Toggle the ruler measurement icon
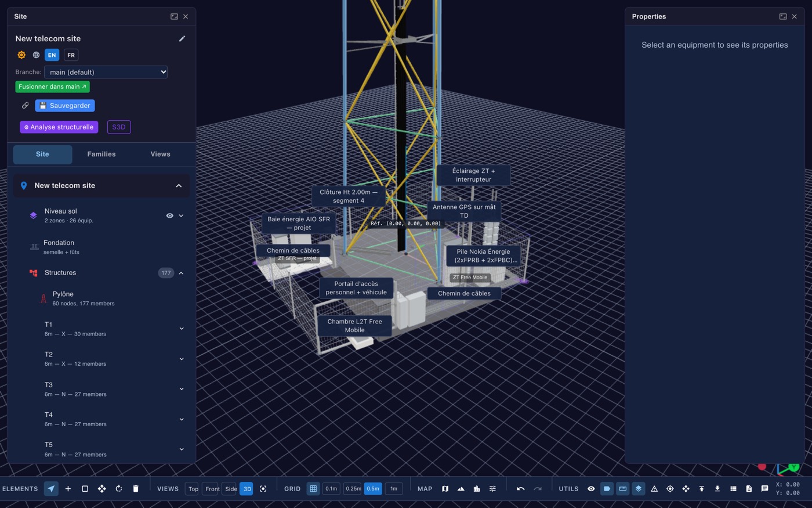812x508 pixels. [622, 489]
